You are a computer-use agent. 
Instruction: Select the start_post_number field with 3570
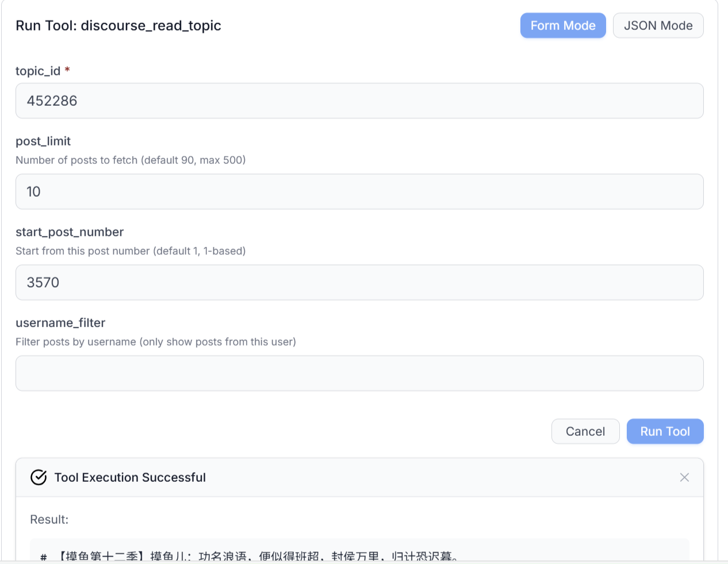click(x=359, y=283)
